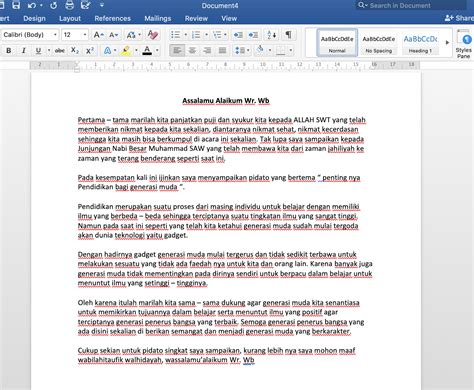
Task: Apply the No Spacing style
Action: 378,43
